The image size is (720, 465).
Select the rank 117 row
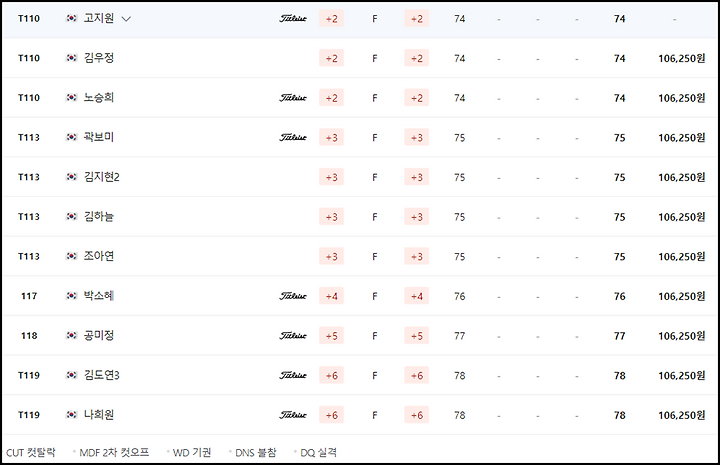coord(360,296)
